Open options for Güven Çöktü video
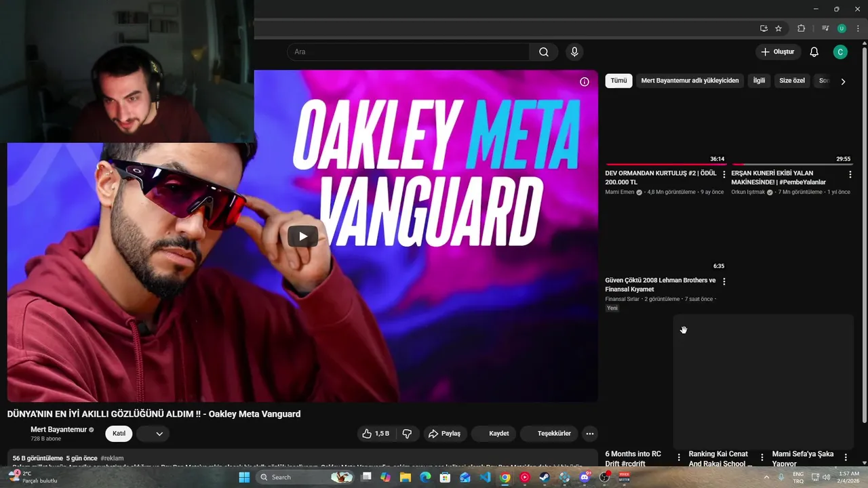 click(724, 282)
